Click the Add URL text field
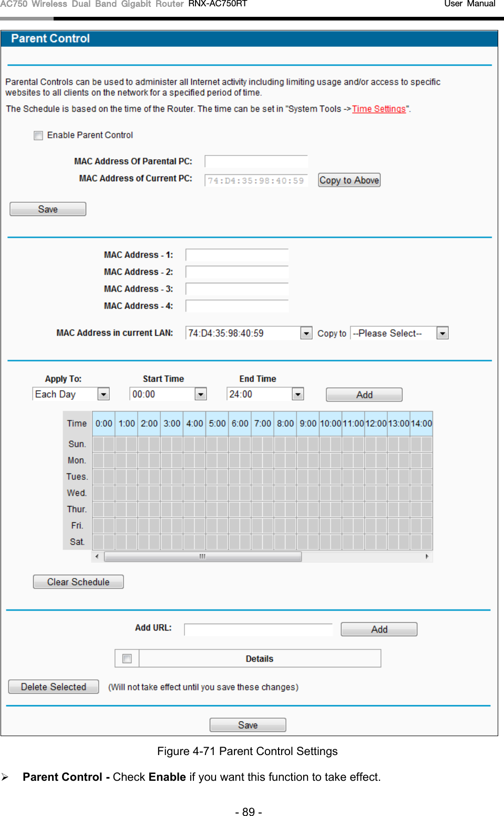This screenshot has width=504, height=816. click(x=259, y=629)
